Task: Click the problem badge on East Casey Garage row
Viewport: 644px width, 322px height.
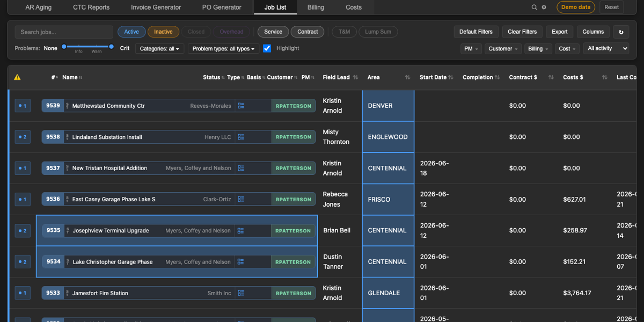Action: pos(23,199)
